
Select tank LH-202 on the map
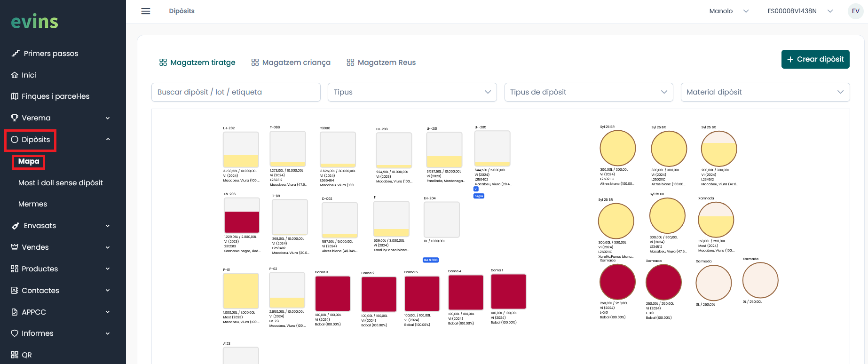click(x=241, y=150)
